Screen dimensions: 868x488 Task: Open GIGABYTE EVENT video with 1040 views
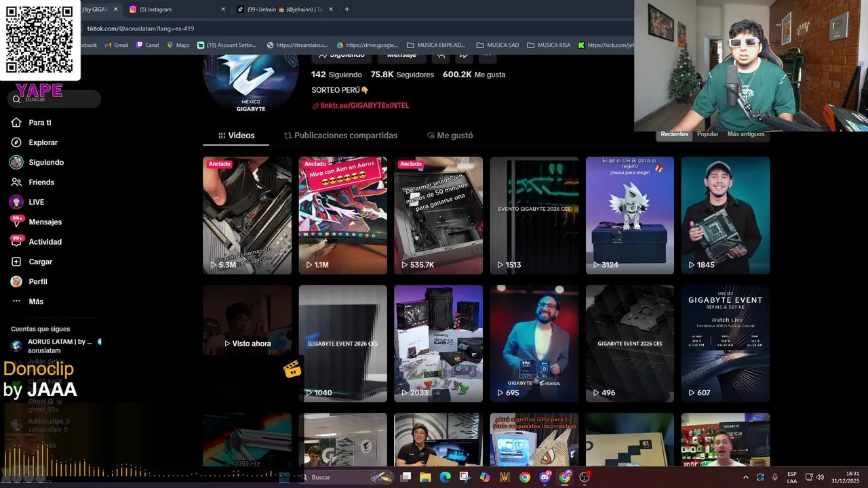click(x=342, y=344)
